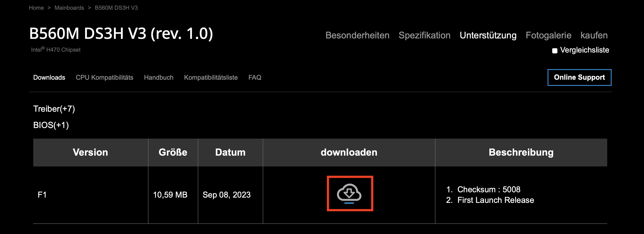Viewport: 644px width, 234px height.
Task: Go to Besonderheiten page section
Action: pos(357,35)
